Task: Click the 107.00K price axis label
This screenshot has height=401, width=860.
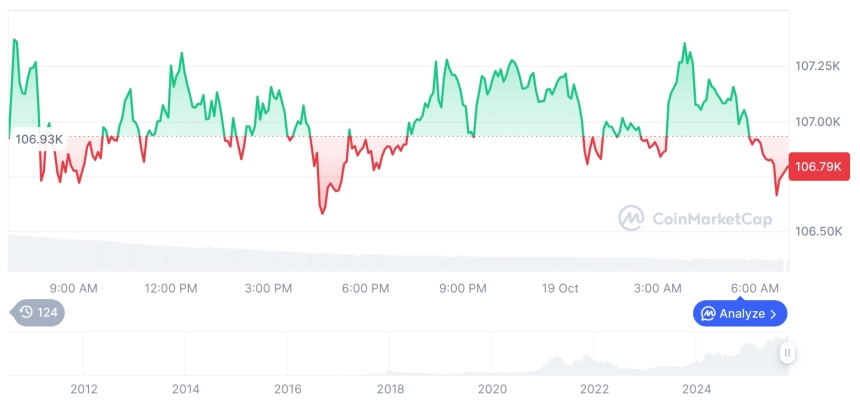Action: (x=818, y=121)
